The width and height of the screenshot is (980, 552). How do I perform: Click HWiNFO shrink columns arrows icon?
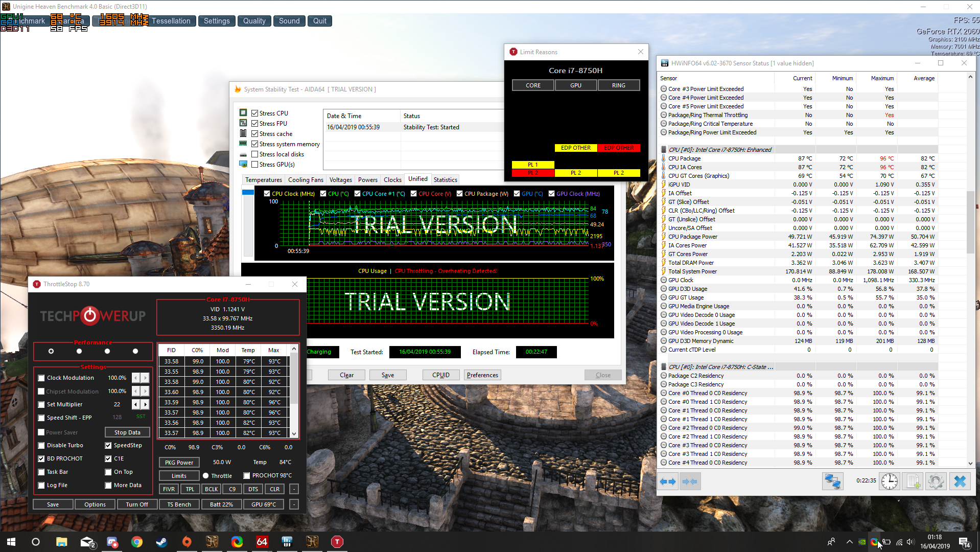[689, 481]
